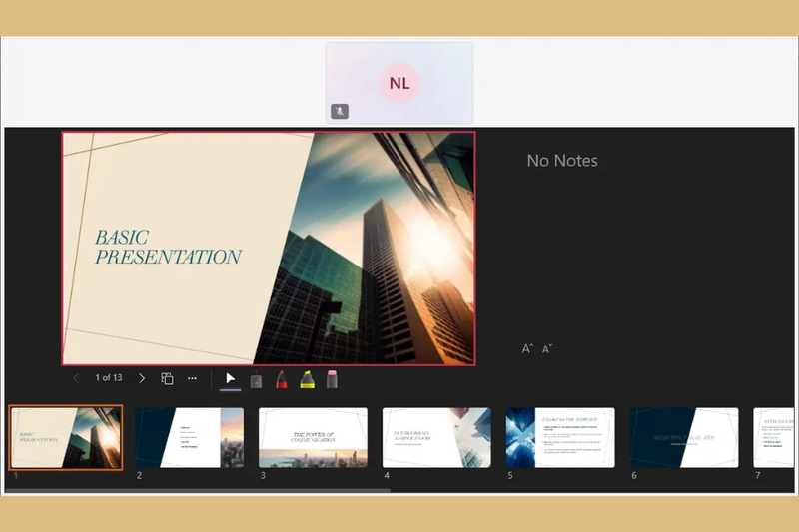
Task: Click the slide thumbnail strip scrollbar
Action: click(198, 490)
